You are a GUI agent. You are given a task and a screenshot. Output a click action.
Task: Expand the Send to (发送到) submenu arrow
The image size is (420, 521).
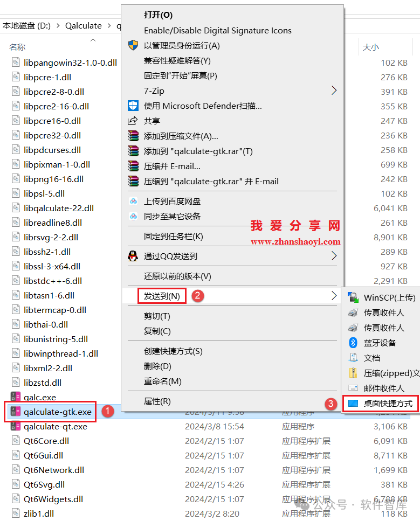tap(334, 295)
